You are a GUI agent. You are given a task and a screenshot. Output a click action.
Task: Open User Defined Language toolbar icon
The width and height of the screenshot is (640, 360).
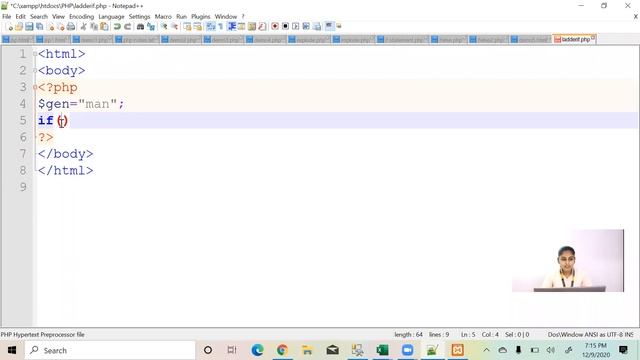242,27
